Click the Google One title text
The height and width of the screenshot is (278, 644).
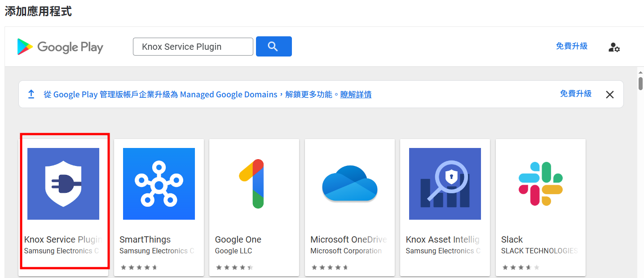click(x=238, y=239)
